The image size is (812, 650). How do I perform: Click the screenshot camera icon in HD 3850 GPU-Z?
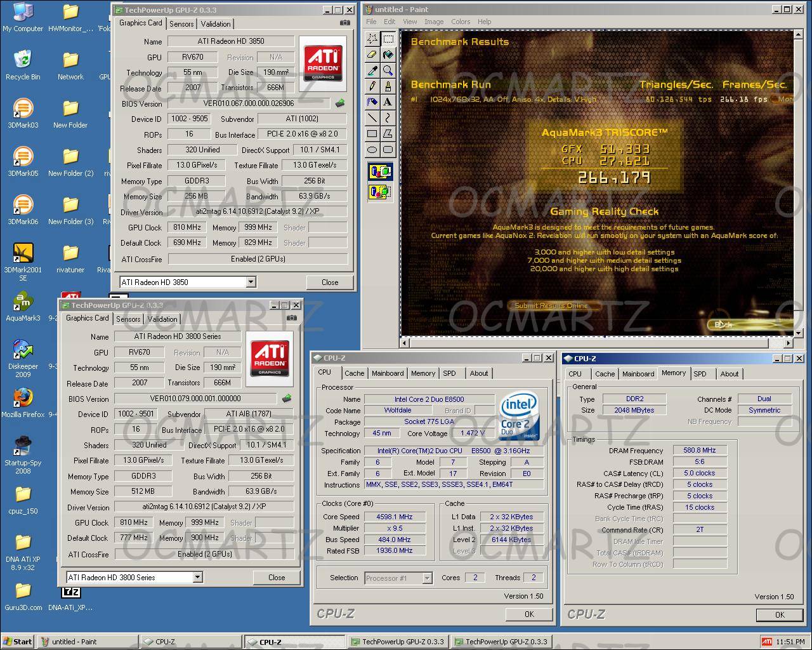point(344,23)
